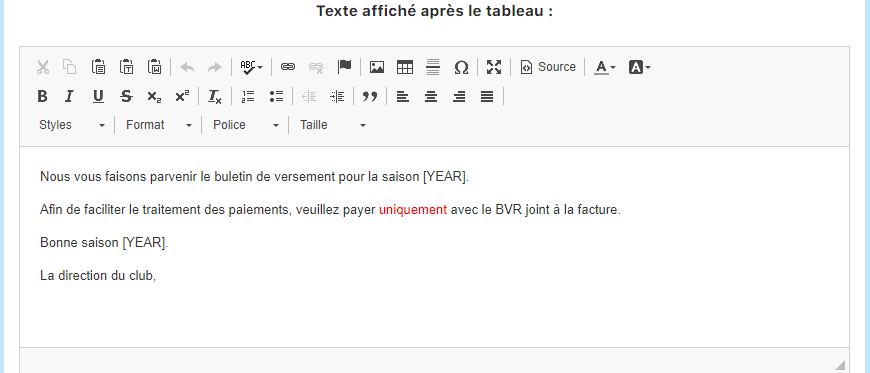
Task: Open the Police font dropdown
Action: click(246, 125)
